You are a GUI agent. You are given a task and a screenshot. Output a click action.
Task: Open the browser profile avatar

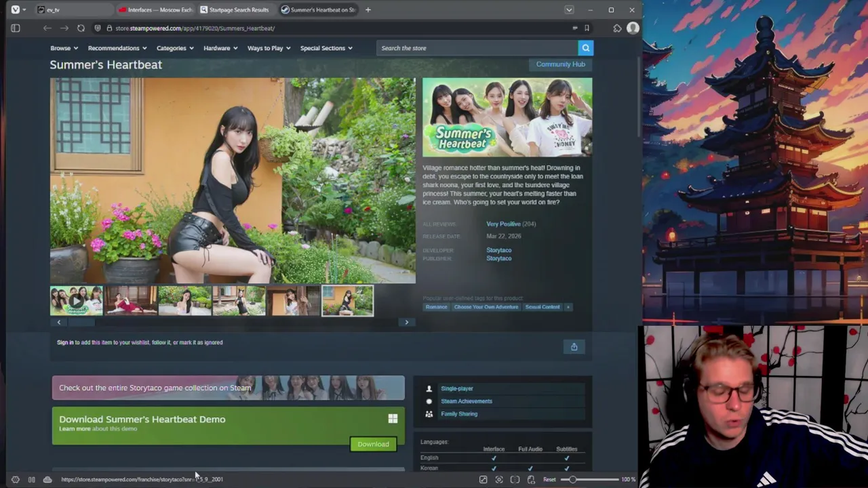coord(633,28)
